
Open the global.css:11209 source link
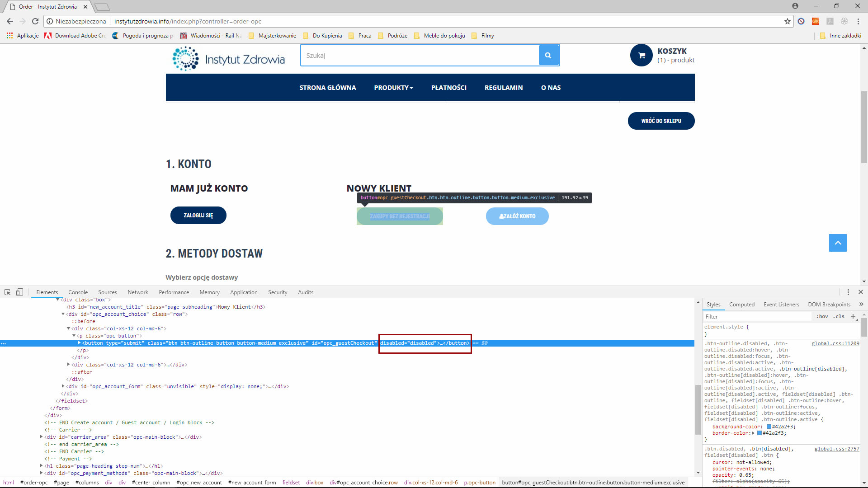(835, 344)
